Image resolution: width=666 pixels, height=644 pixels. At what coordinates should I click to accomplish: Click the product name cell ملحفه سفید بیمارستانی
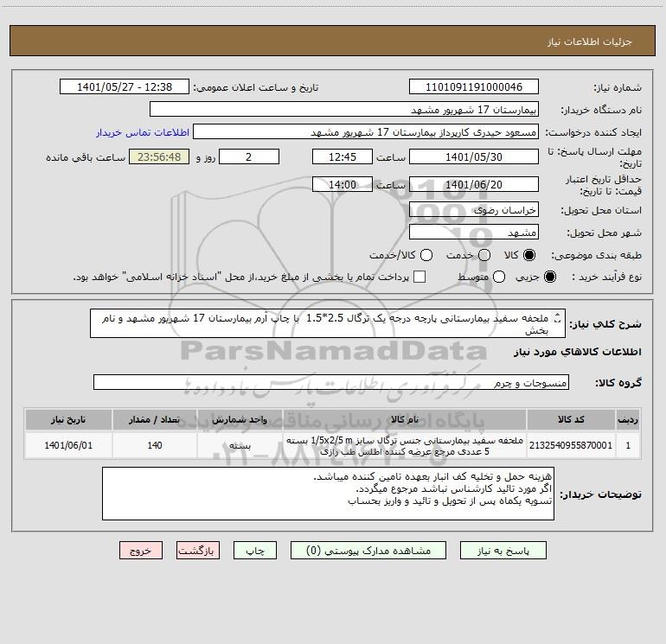(405, 445)
